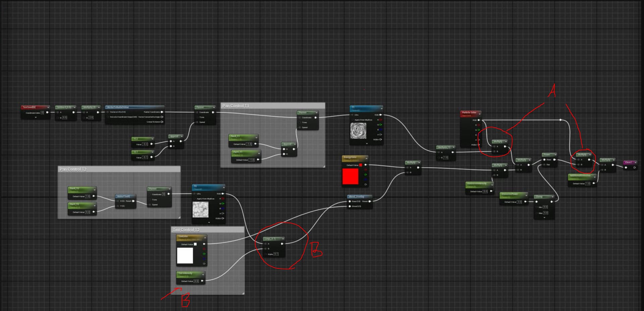Click T1 texture sample green G pin
This screenshot has width=644, height=311.
[x=380, y=125]
